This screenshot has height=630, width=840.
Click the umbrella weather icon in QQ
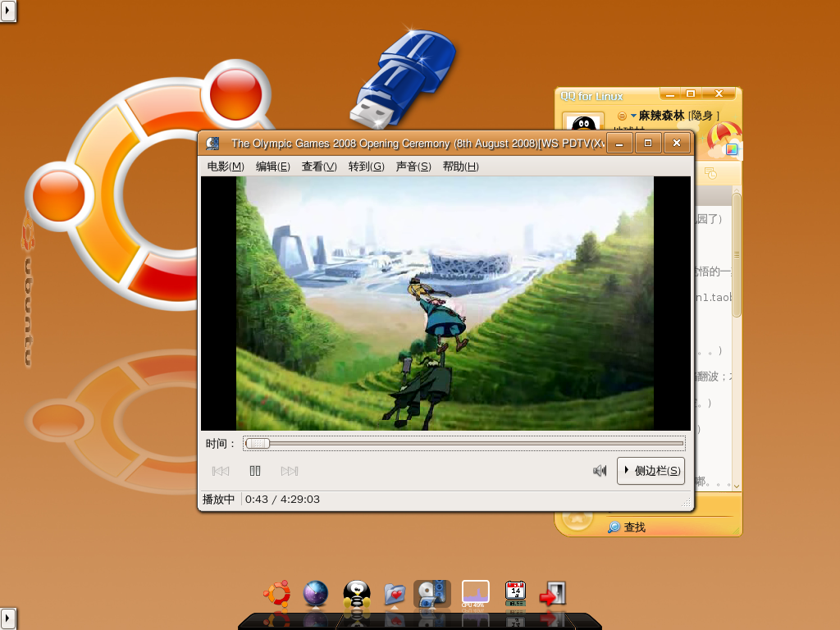coord(724,136)
